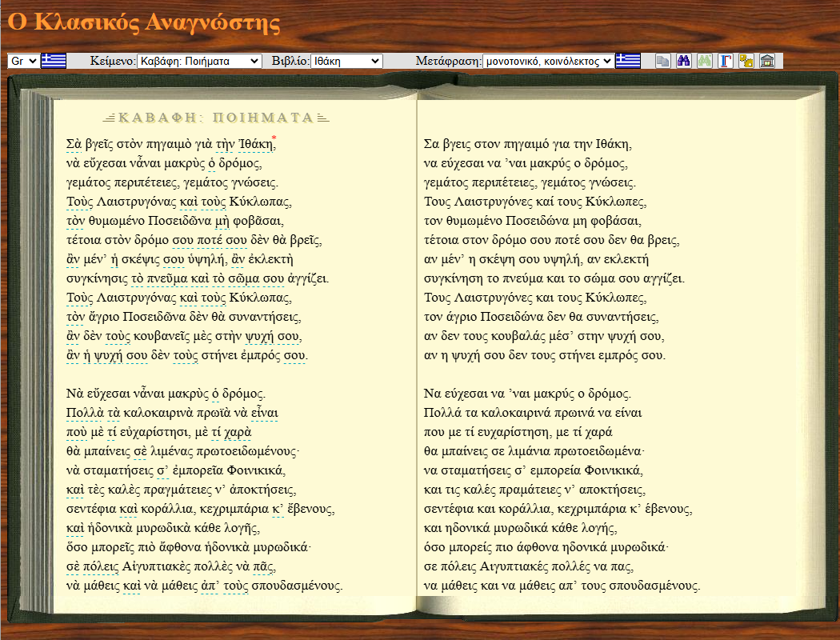
Task: Select the word Αἰγυπτιακὲς on the left page
Action: 157,567
